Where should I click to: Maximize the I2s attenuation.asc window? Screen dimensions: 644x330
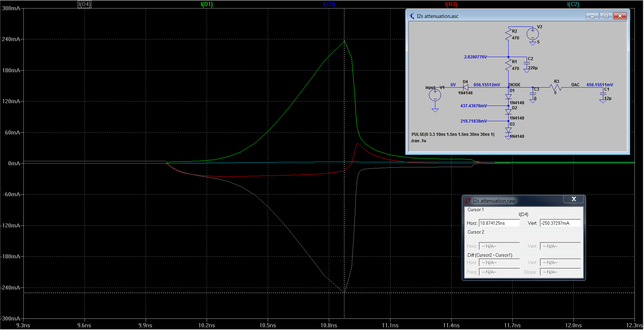click(x=606, y=16)
